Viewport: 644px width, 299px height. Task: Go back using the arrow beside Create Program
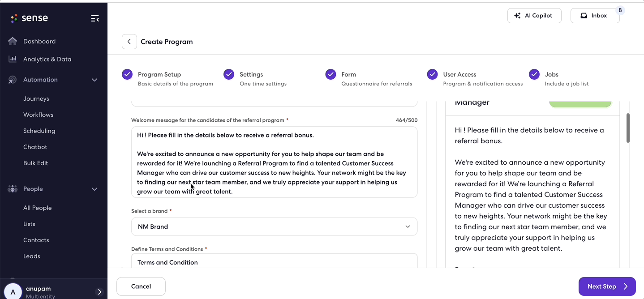click(129, 42)
